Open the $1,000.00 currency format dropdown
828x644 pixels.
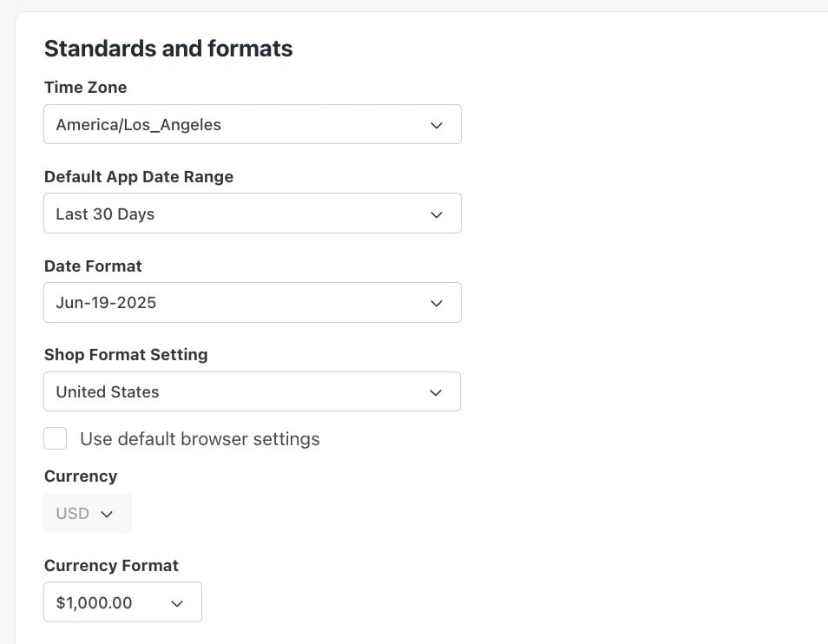pyautogui.click(x=122, y=602)
